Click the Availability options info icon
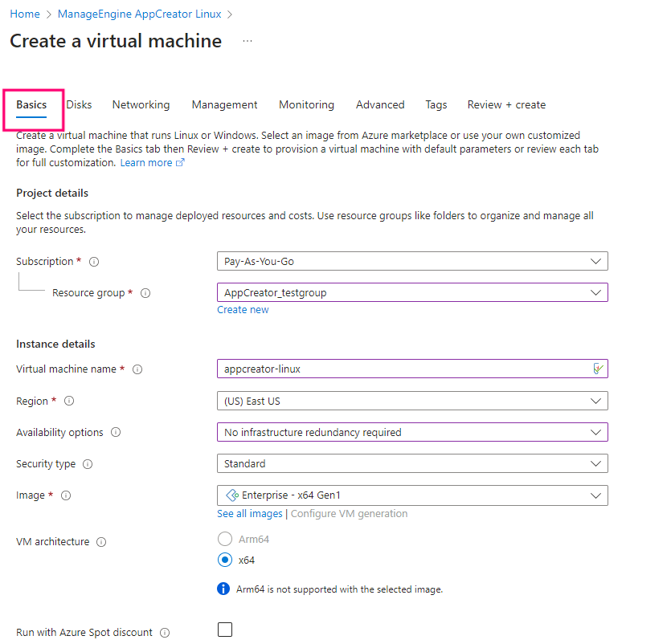671x644 pixels. tap(116, 433)
